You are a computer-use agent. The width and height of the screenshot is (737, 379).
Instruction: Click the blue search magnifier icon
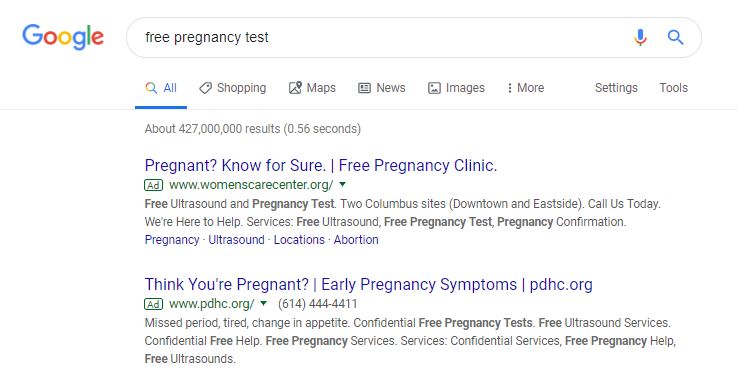pos(675,37)
